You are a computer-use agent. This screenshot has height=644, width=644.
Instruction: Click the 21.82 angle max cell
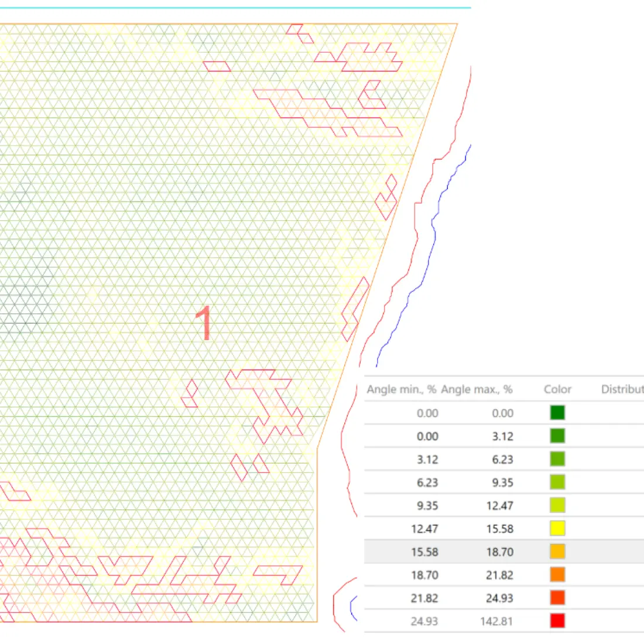[499, 575]
